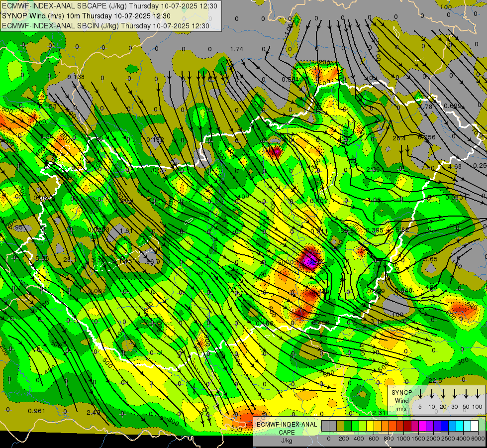Click the map value '26.4'
Image resolution: width=487 pixels, height=448 pixels.
[x=399, y=138]
